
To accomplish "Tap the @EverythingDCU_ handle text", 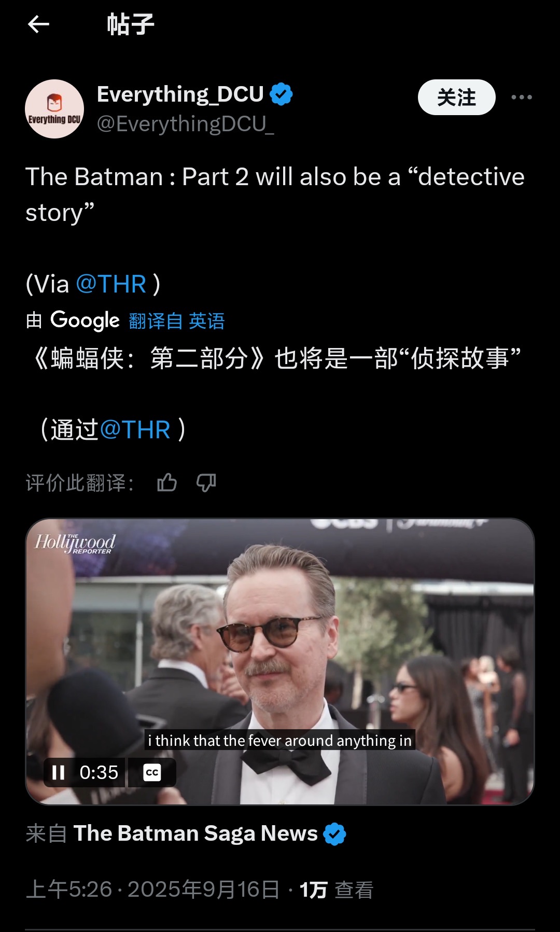I will [186, 124].
